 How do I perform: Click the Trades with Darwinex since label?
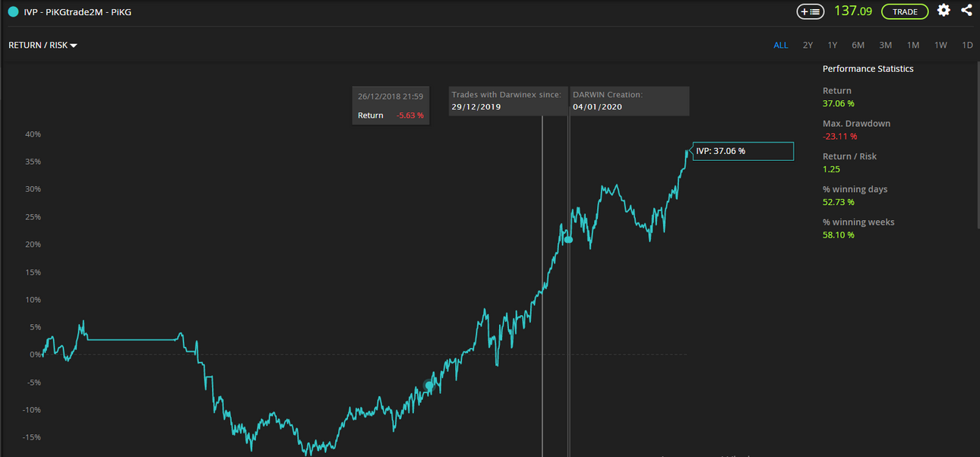(x=506, y=95)
